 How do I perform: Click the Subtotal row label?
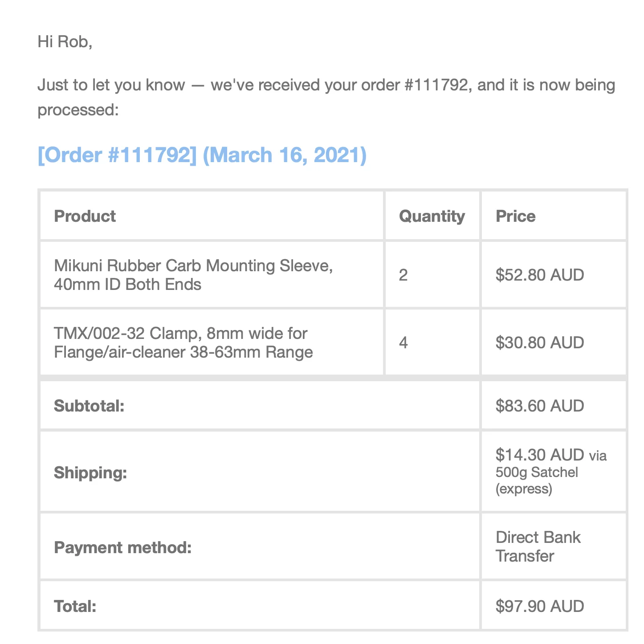[x=89, y=406]
